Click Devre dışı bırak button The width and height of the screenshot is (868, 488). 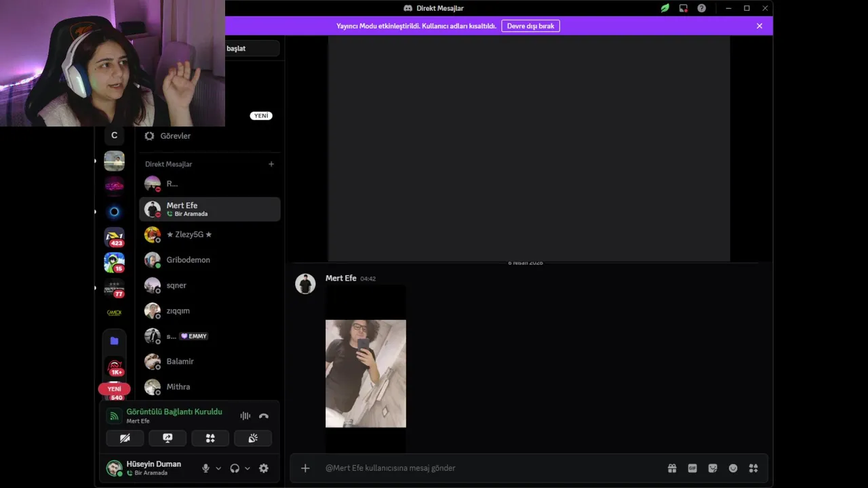click(x=530, y=26)
